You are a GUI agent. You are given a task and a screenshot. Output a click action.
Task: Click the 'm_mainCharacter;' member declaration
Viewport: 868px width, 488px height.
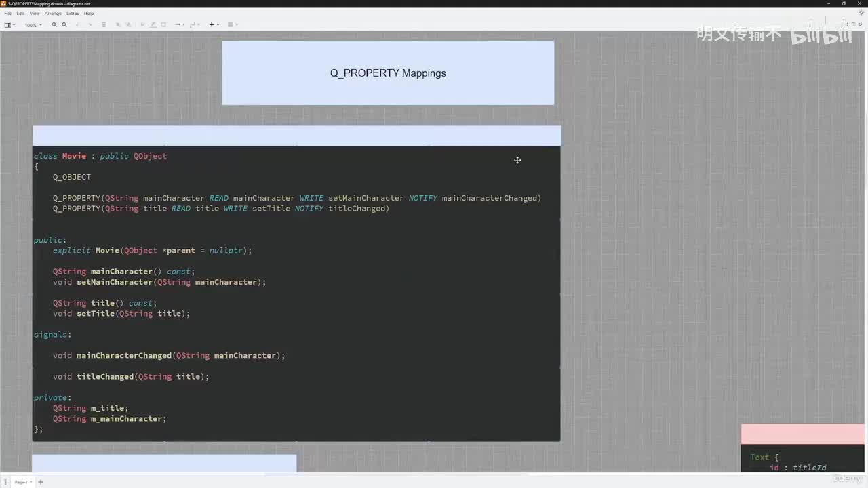(128, 419)
